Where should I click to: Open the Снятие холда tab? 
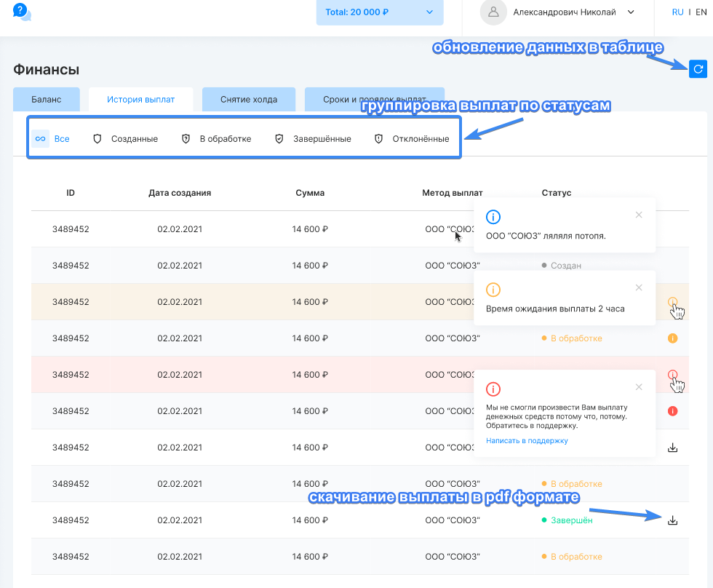[x=250, y=100]
